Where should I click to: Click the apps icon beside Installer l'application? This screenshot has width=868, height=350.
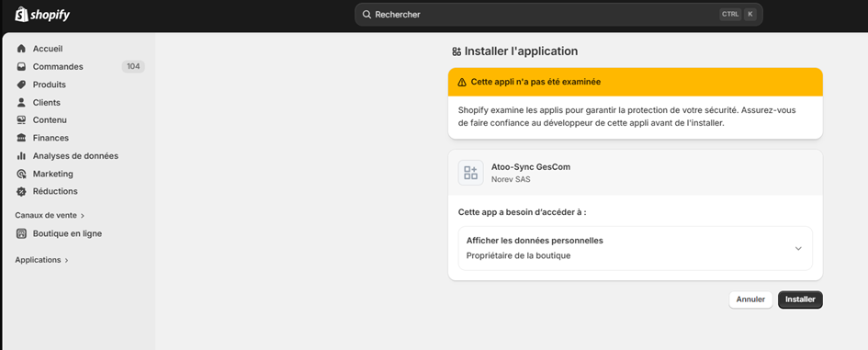point(457,51)
